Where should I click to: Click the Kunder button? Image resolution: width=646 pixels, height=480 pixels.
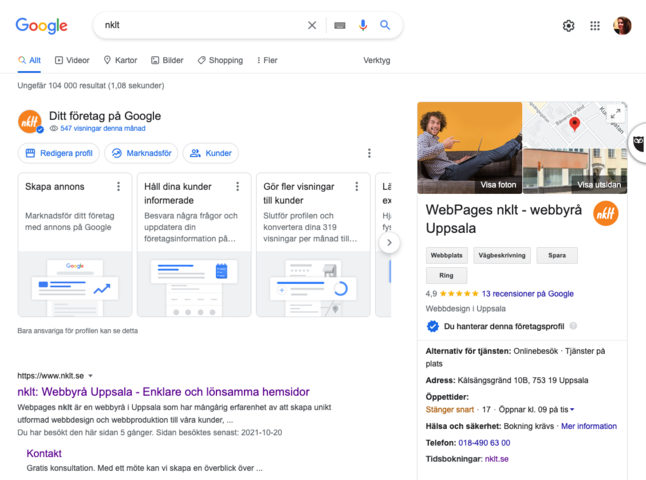tap(211, 153)
